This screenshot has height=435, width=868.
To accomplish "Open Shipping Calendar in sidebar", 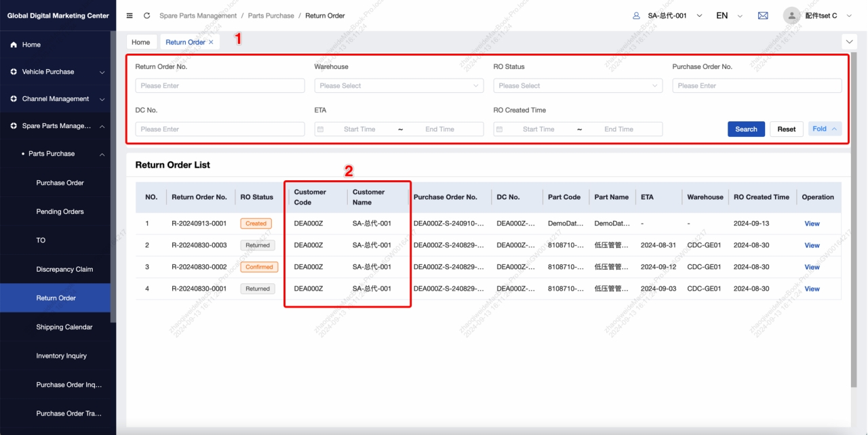I will pyautogui.click(x=64, y=327).
